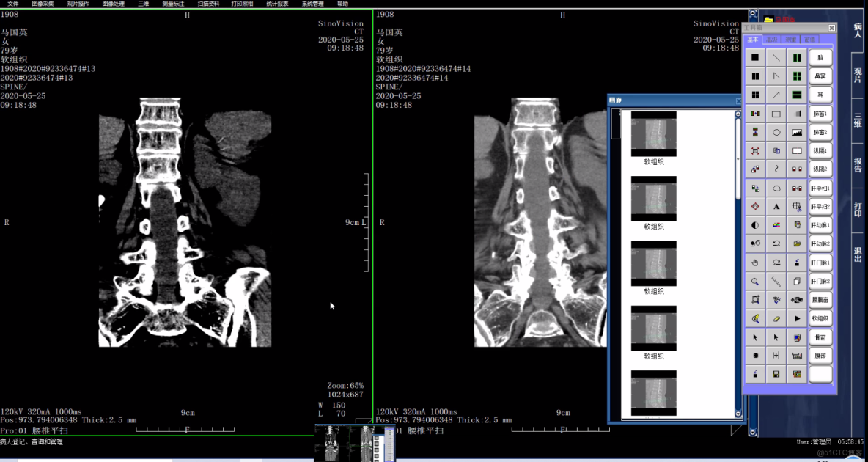Select the arrow annotation tool
This screenshot has width=868, height=462.
tap(776, 95)
